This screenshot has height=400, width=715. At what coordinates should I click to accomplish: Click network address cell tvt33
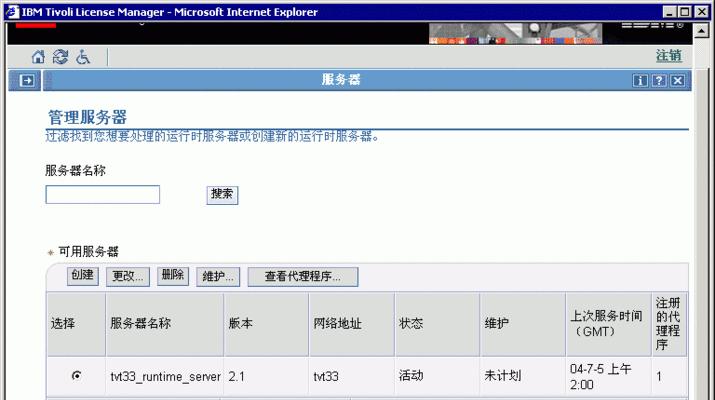tap(352, 377)
